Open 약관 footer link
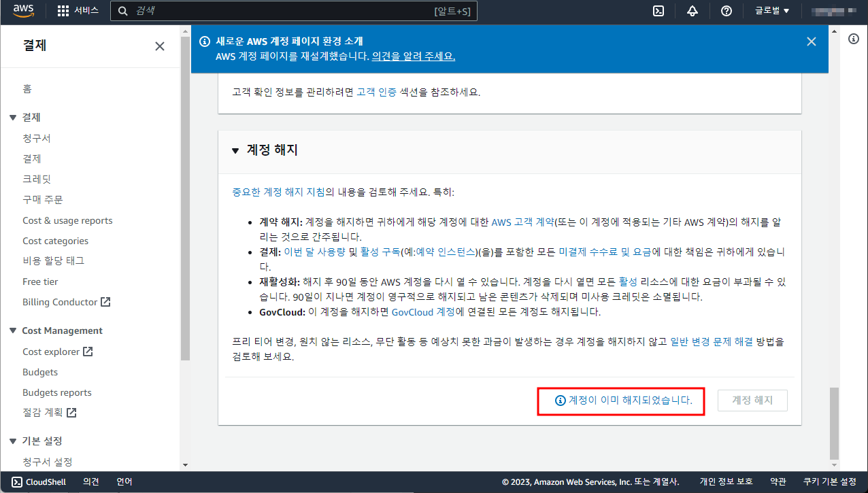This screenshot has width=868, height=493. tap(778, 481)
